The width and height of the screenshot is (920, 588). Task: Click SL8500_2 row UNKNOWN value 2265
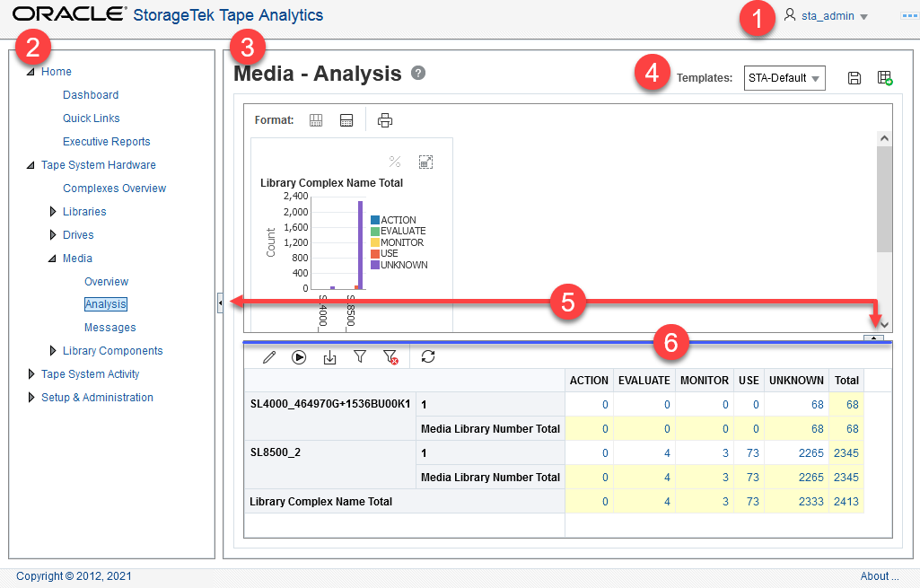pyautogui.click(x=810, y=453)
